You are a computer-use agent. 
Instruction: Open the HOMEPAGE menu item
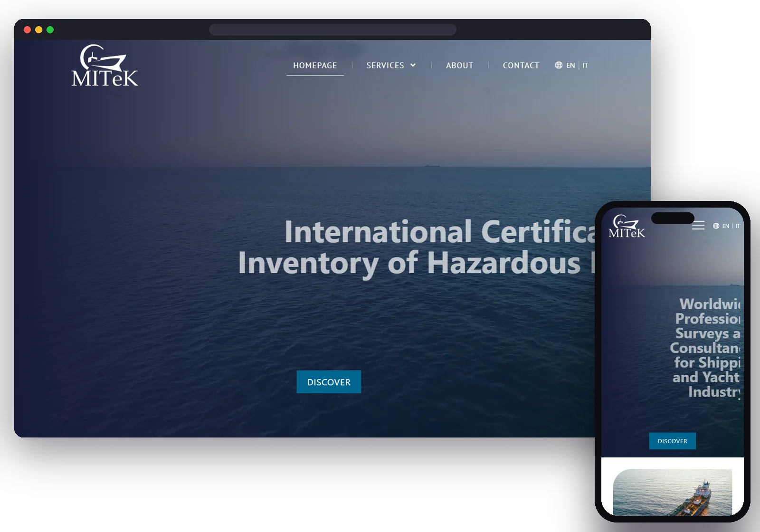(x=315, y=66)
